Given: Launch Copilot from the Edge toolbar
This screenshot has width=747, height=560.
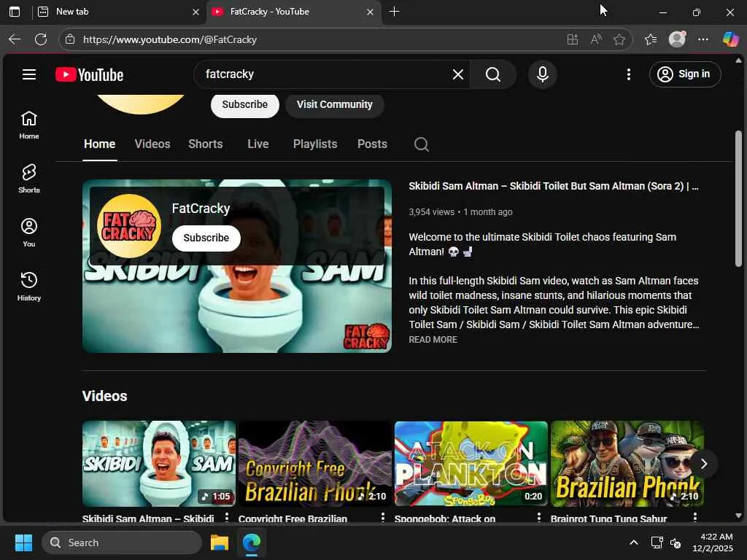Looking at the screenshot, I should 730,39.
